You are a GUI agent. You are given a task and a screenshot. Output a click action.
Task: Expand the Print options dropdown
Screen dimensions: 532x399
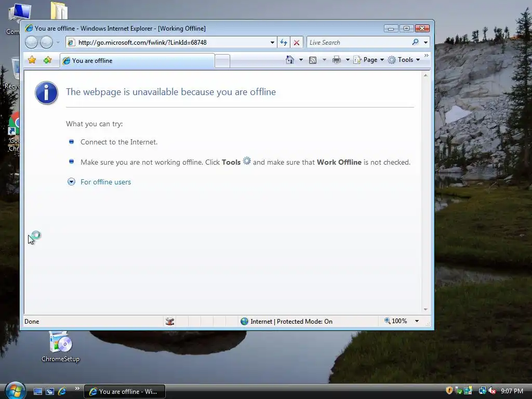(x=348, y=60)
